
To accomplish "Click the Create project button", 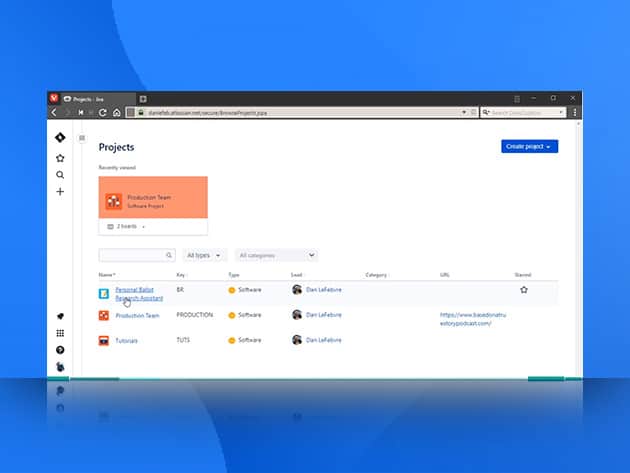I will pyautogui.click(x=529, y=146).
